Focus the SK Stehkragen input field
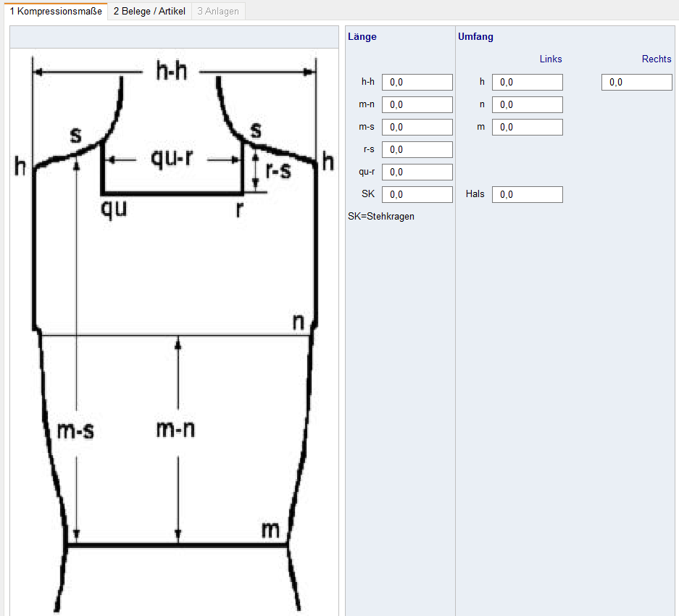Viewport: 679px width, 616px height. click(x=417, y=195)
